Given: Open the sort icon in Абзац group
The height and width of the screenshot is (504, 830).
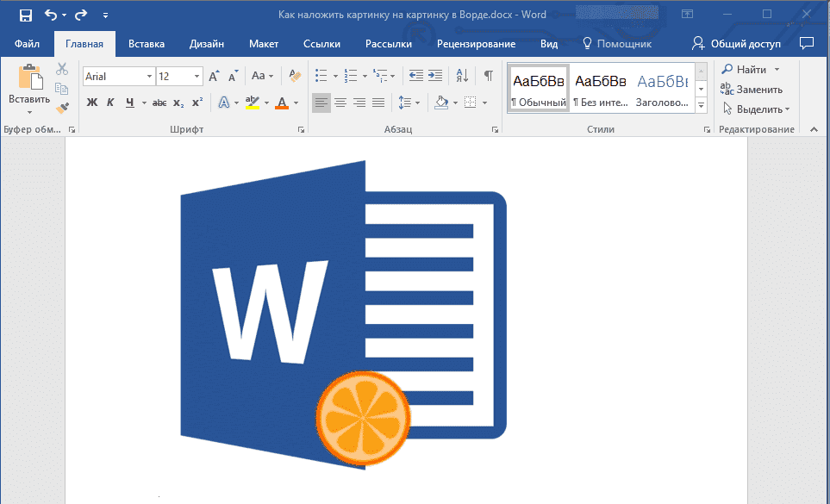Looking at the screenshot, I should pyautogui.click(x=461, y=76).
